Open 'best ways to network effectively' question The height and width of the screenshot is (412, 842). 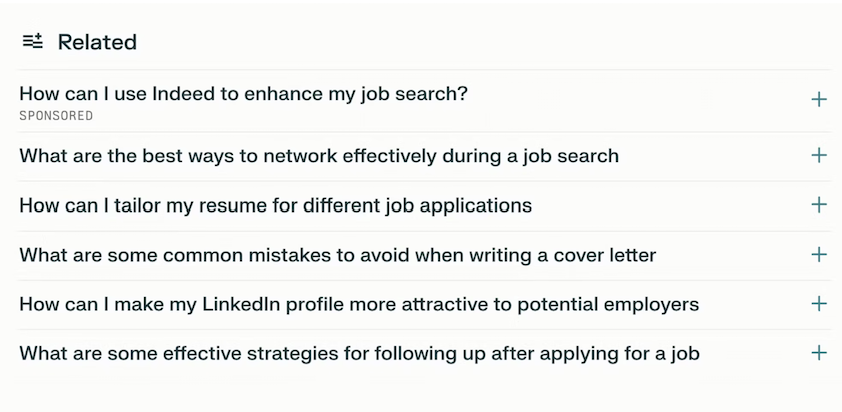pyautogui.click(x=319, y=156)
